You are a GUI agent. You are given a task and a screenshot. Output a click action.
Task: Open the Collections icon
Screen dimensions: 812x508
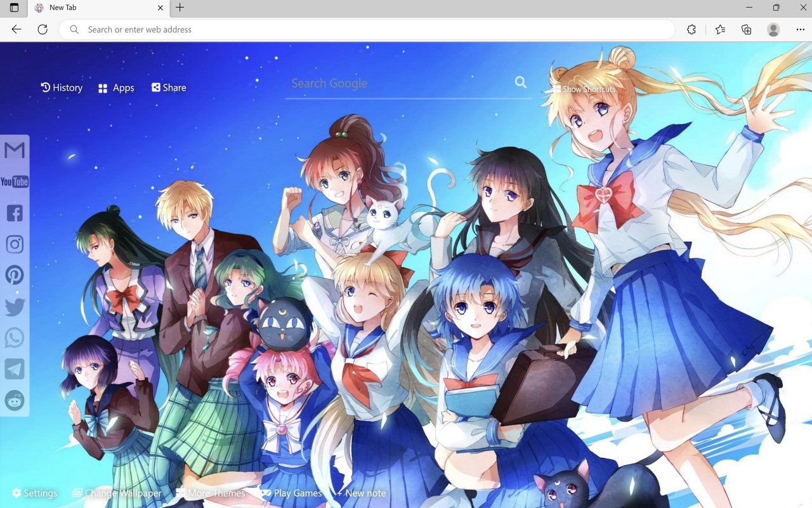point(747,29)
